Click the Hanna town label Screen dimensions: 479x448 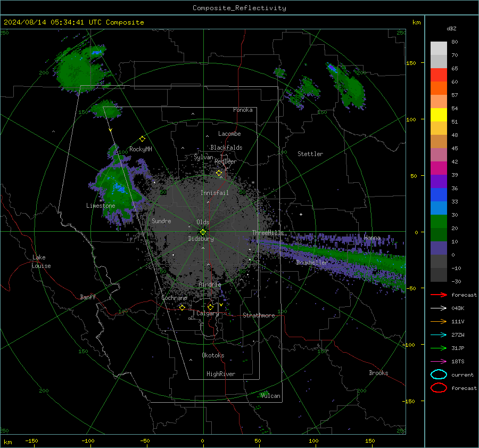(x=372, y=238)
